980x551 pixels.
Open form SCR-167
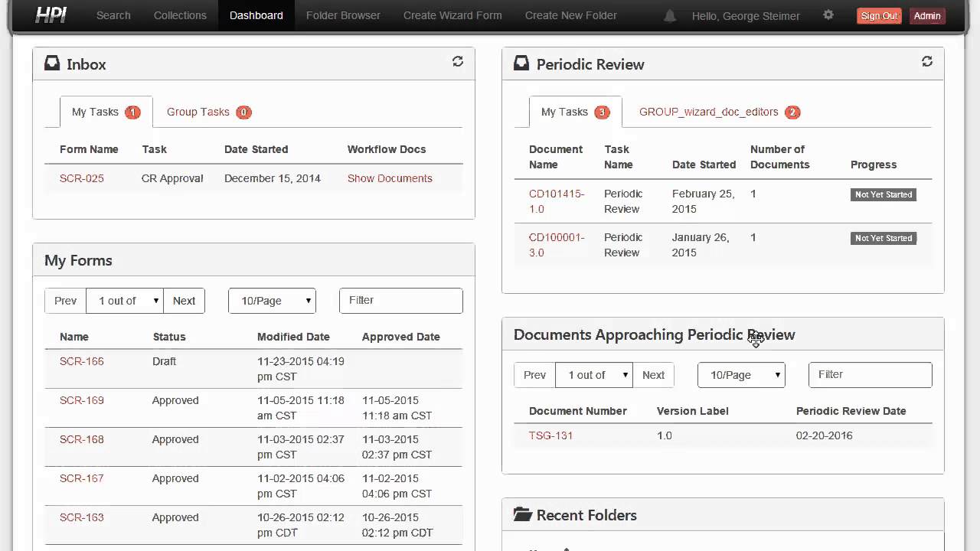click(82, 478)
